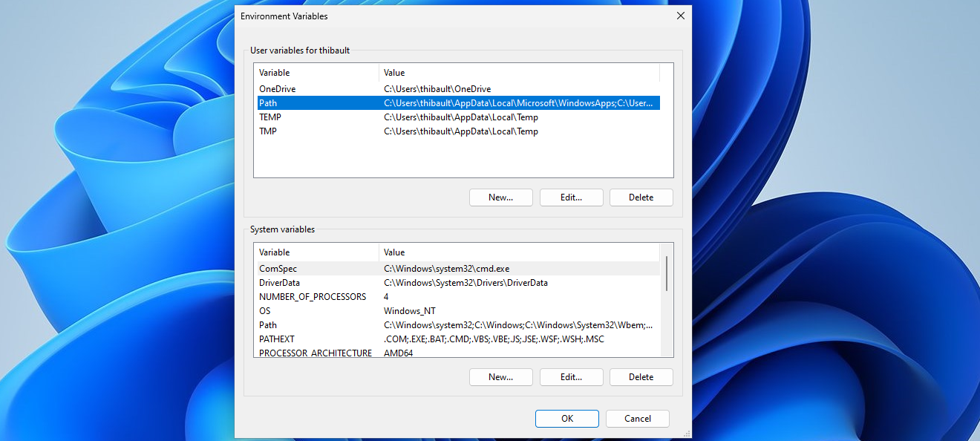980x441 pixels.
Task: Select the PROCESSOR_ARCHITECTURE system variable
Action: pyautogui.click(x=458, y=353)
